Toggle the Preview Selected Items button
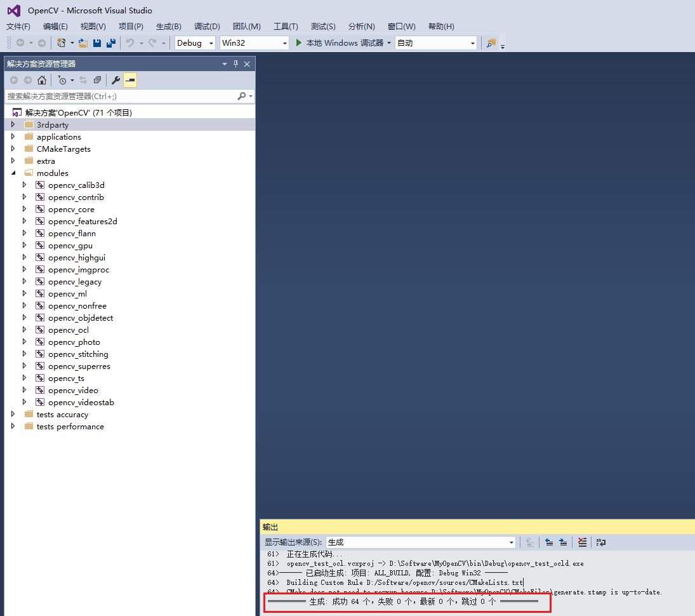 pyautogui.click(x=130, y=80)
